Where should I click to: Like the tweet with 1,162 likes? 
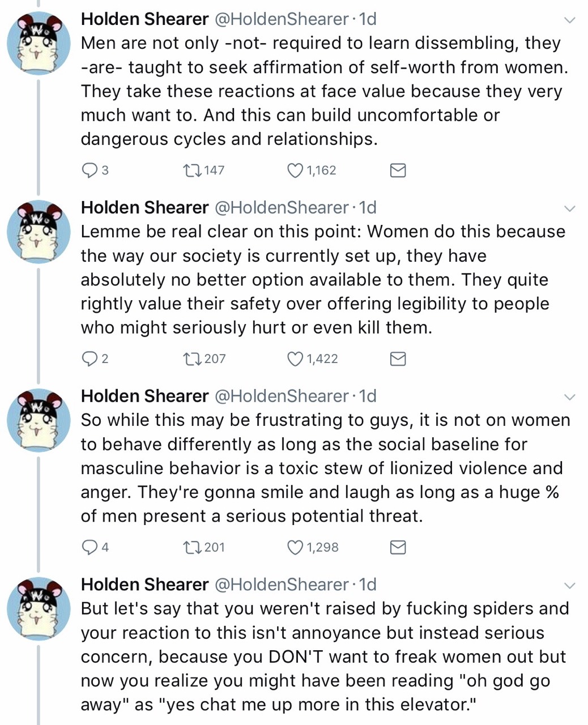[x=296, y=170]
